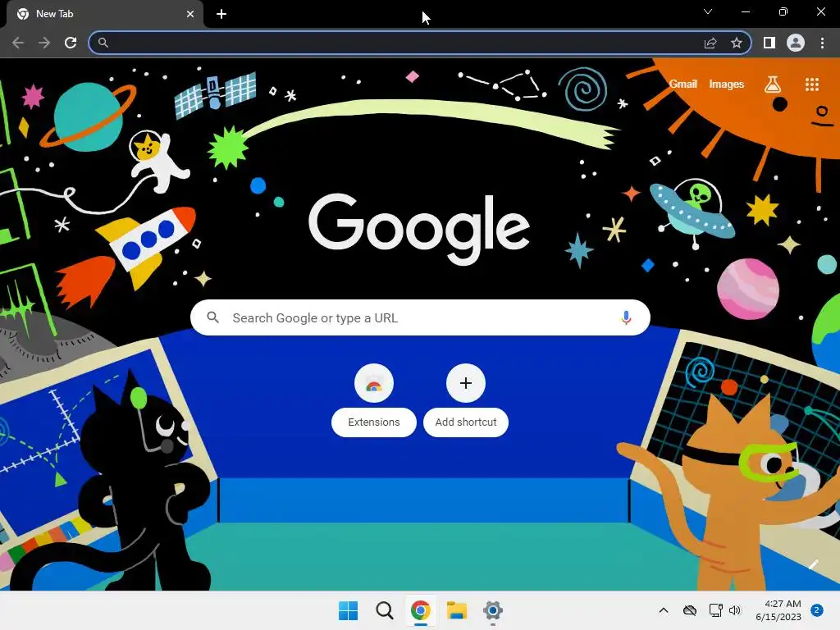
Task: Click the cloud sync tray icon
Action: click(690, 610)
